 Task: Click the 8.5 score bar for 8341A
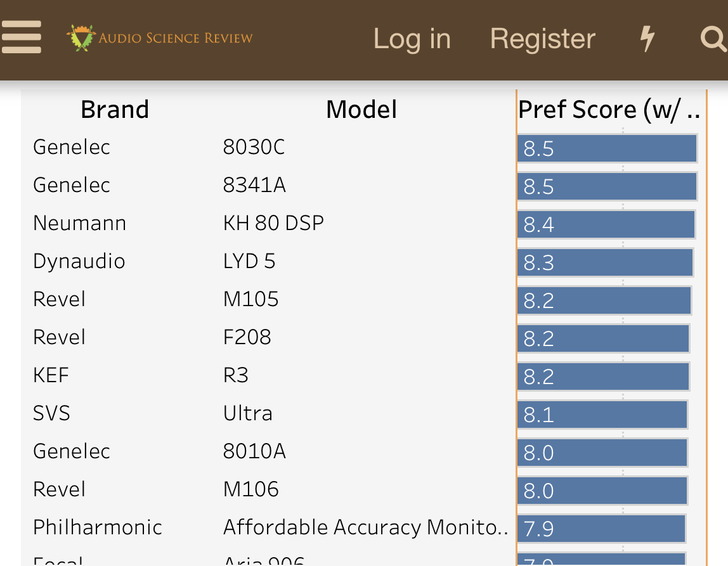tap(607, 186)
